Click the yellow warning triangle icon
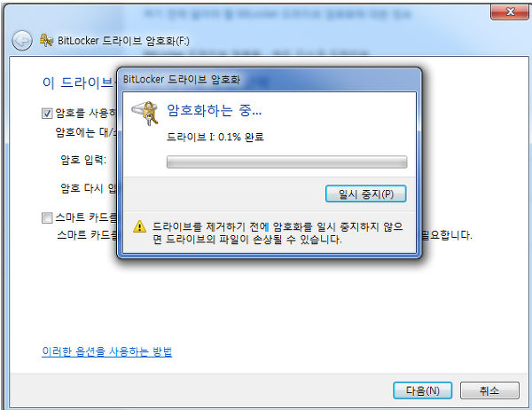This screenshot has width=532, height=410. pos(139,226)
